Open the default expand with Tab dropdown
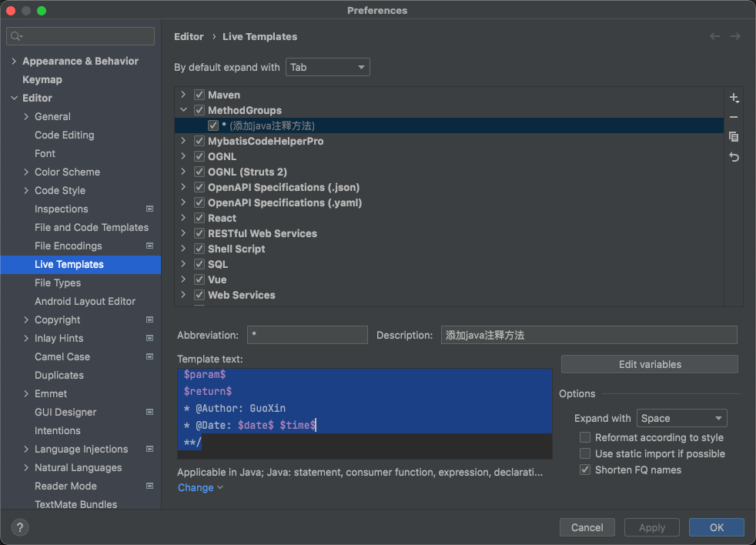 [x=328, y=67]
